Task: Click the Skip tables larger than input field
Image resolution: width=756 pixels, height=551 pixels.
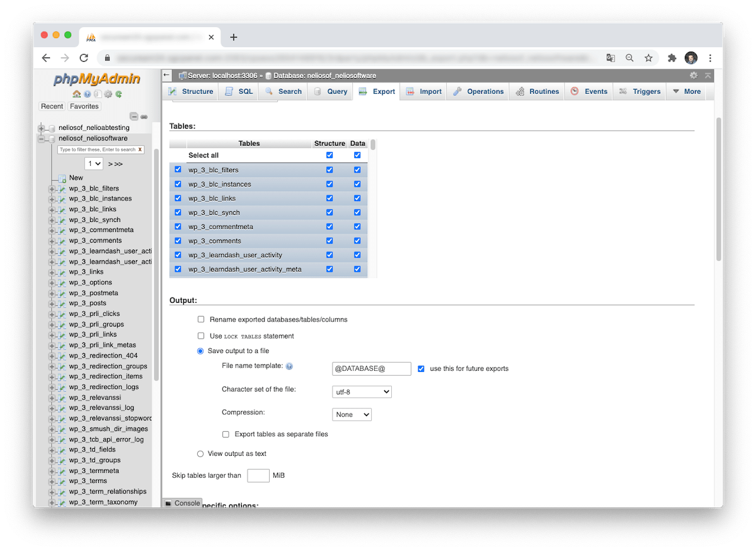Action: coord(258,475)
